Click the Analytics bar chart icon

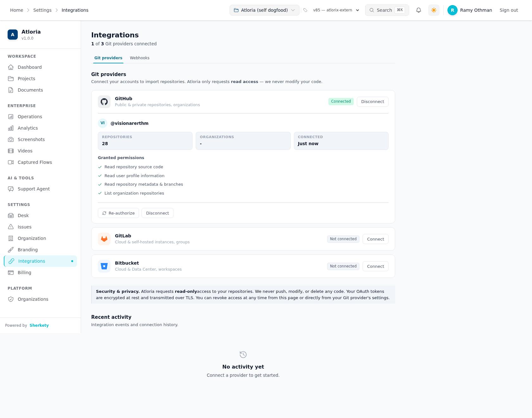[x=11, y=128]
